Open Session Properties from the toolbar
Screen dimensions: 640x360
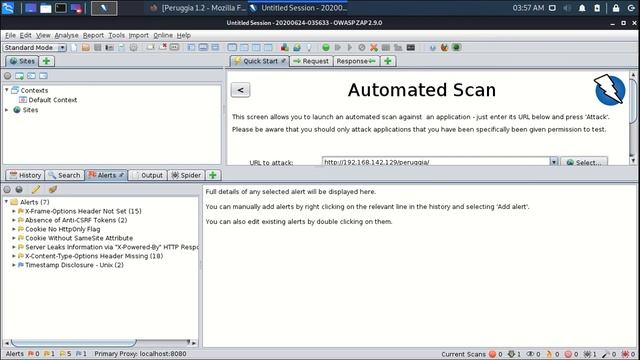pyautogui.click(x=122, y=47)
